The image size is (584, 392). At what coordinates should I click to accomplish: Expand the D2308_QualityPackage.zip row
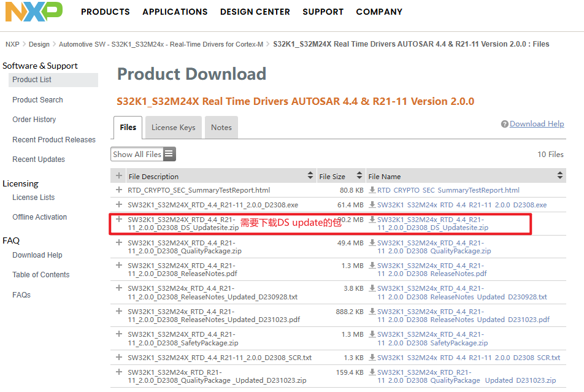click(x=119, y=242)
